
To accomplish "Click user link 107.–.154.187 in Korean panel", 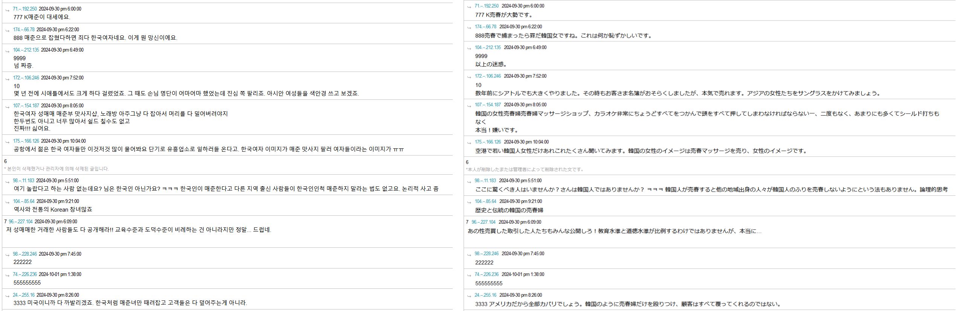I will tap(26, 106).
